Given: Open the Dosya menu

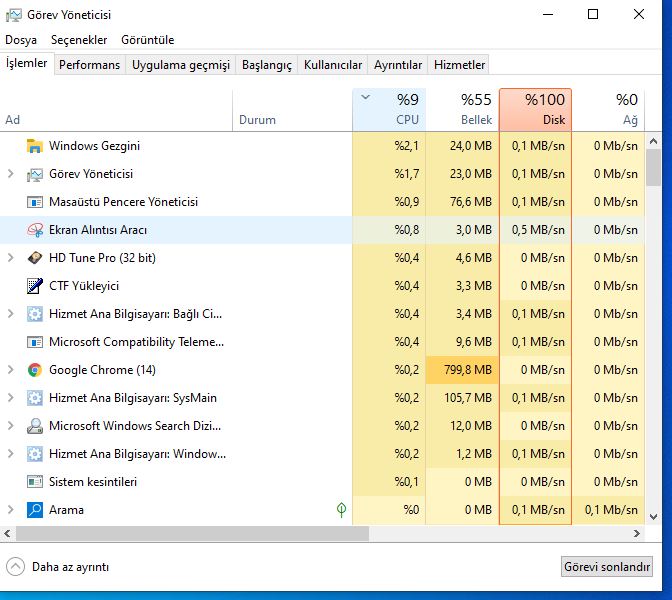Looking at the screenshot, I should 21,40.
